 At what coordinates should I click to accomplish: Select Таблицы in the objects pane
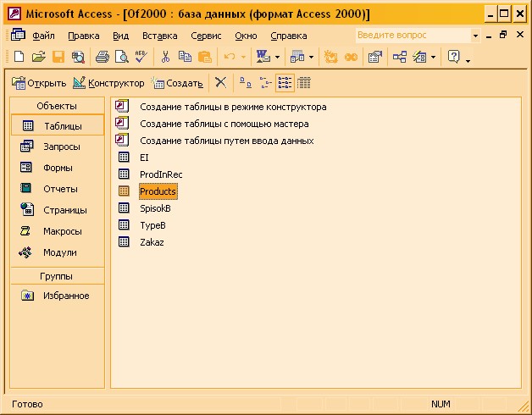tap(57, 125)
